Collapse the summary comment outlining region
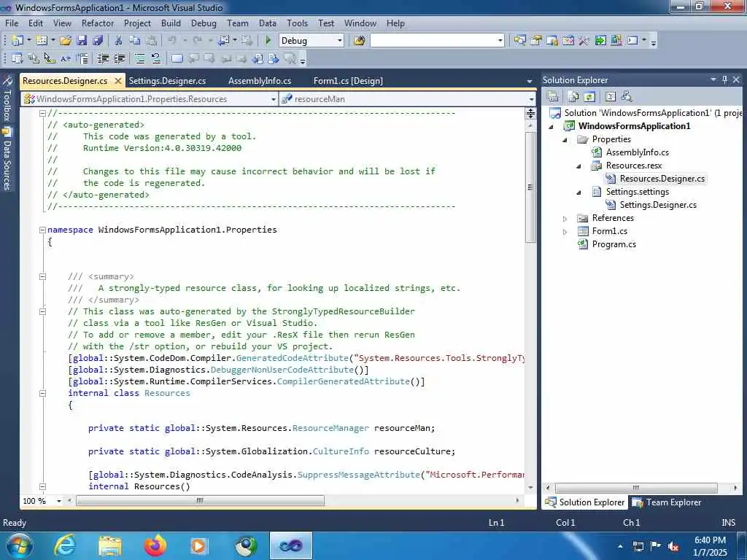Viewport: 747px width, 560px height. click(x=42, y=276)
